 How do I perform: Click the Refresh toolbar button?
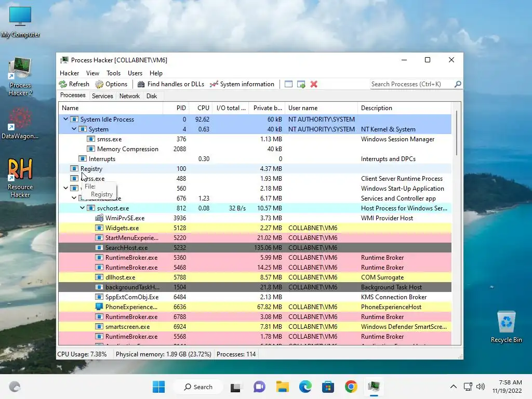click(74, 84)
